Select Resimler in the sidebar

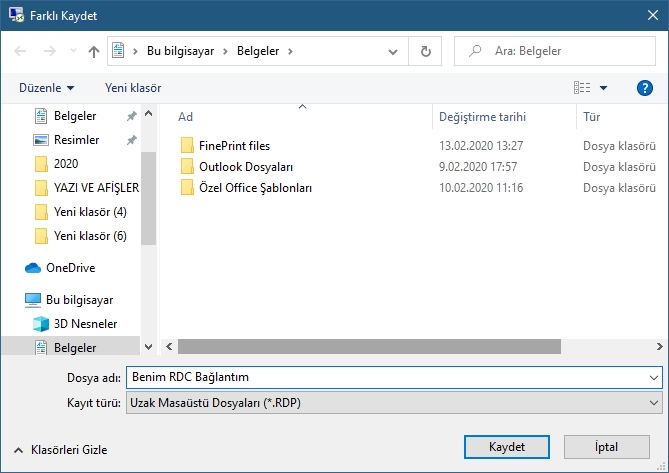[76, 140]
